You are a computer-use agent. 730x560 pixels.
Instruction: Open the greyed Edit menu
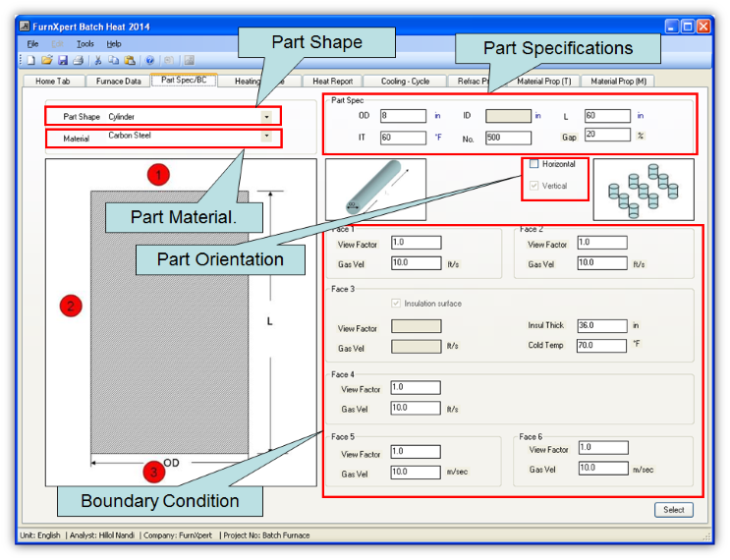[57, 44]
